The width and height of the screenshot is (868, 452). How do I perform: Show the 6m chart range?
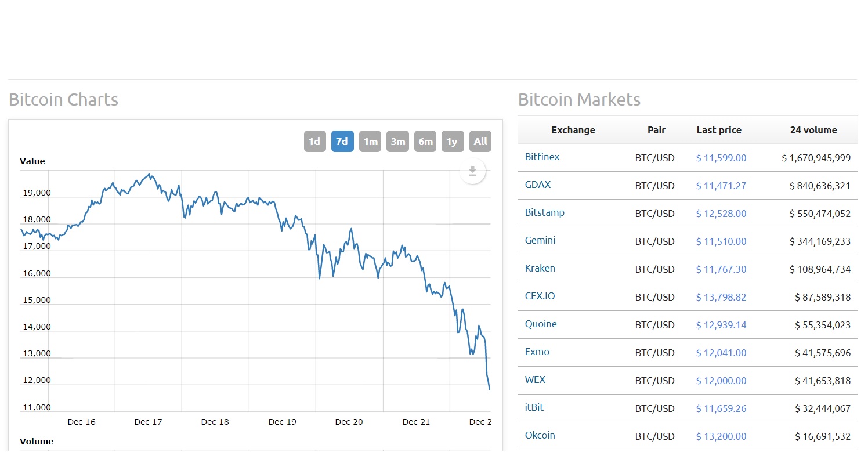click(425, 142)
